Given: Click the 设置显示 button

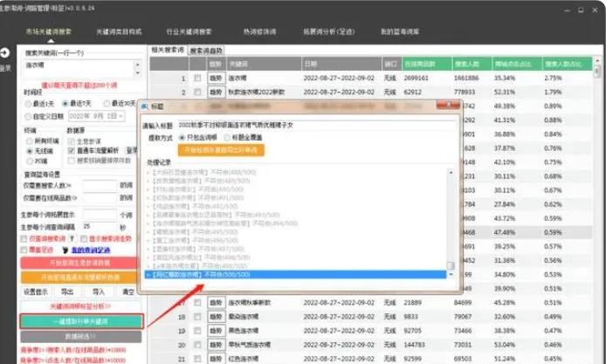Looking at the screenshot, I should click(x=36, y=292).
